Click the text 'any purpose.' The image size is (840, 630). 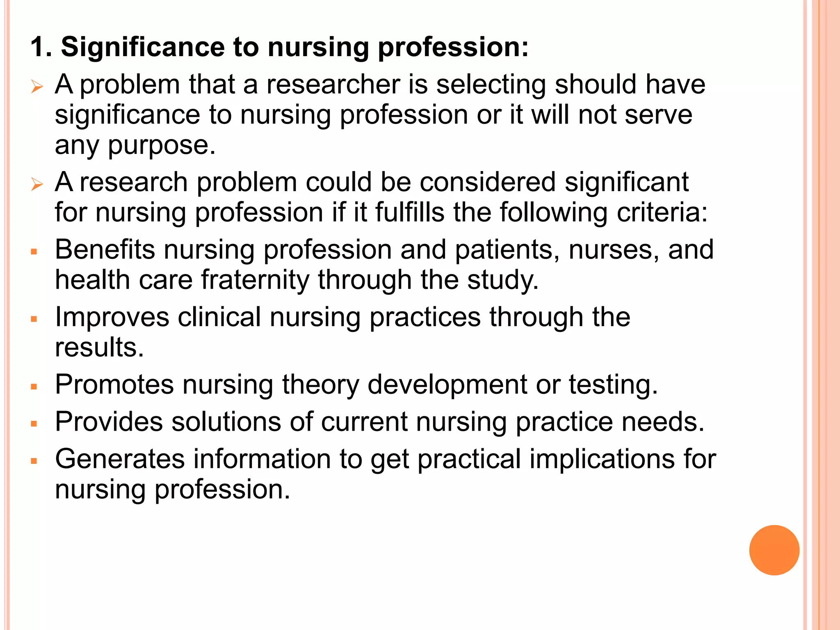[135, 146]
